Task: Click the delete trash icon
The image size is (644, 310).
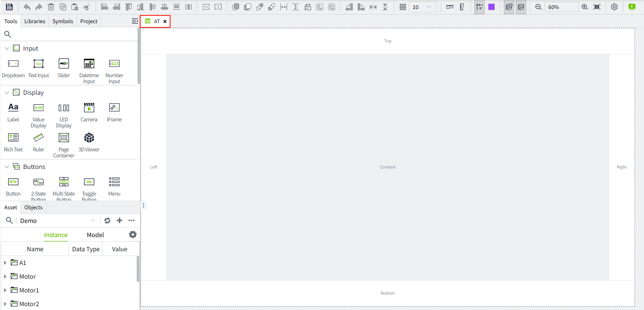Action: tap(51, 7)
